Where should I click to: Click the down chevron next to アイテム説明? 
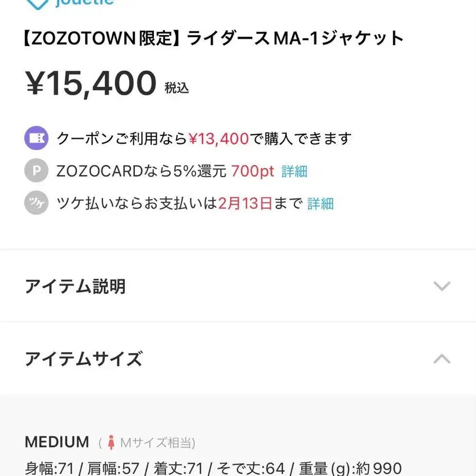tap(442, 286)
